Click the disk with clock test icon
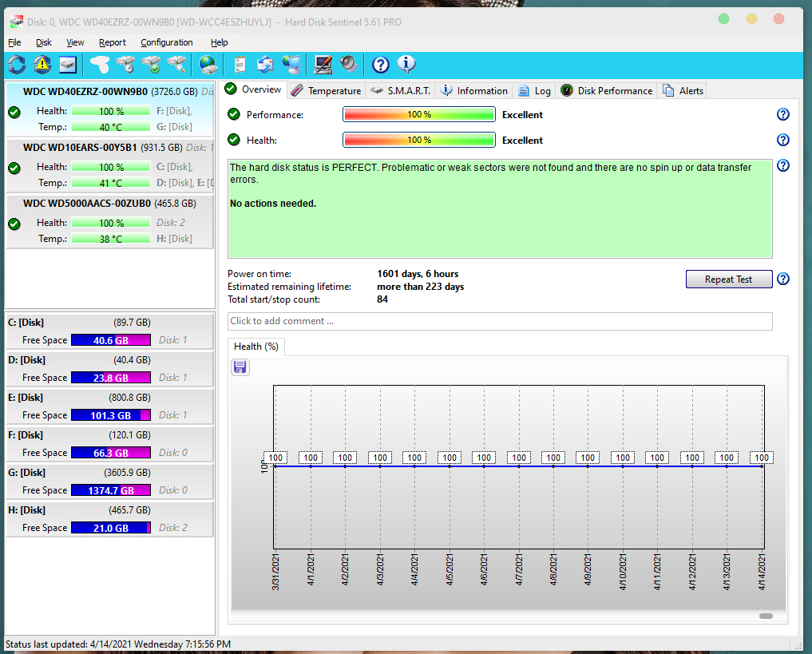The width and height of the screenshot is (812, 654). [100, 65]
